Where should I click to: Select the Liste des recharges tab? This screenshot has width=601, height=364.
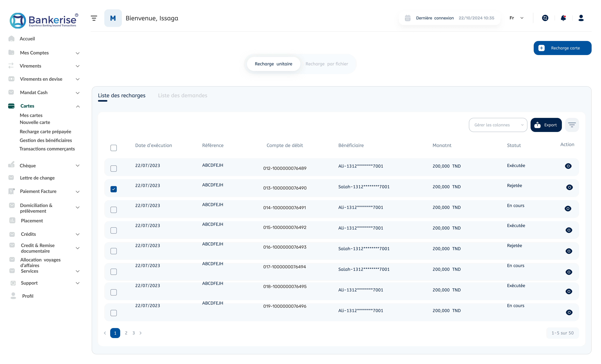(121, 95)
